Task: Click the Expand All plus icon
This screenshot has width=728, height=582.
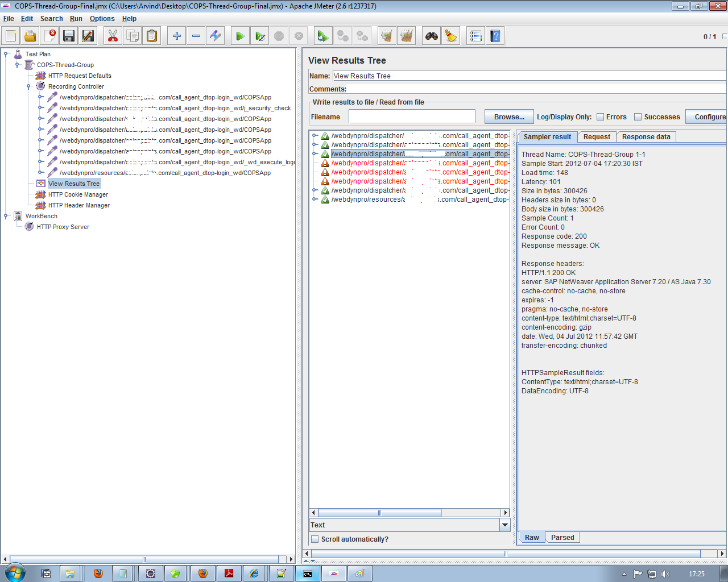Action: 177,36
